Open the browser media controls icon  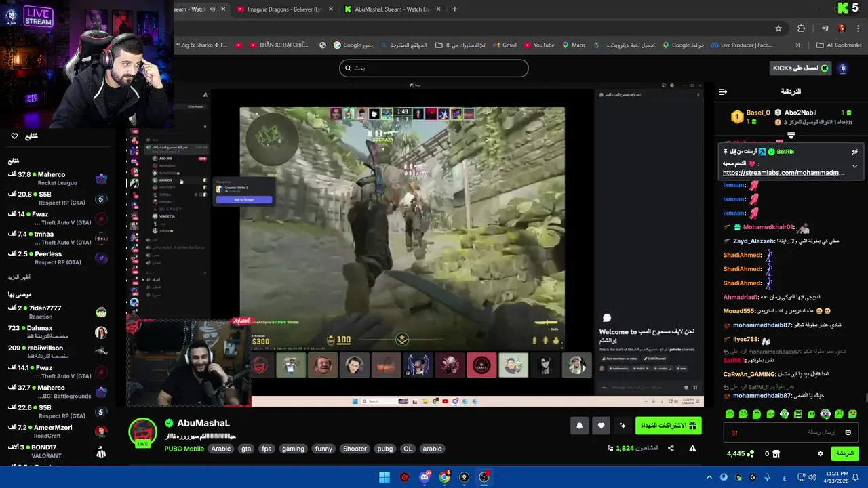[825, 28]
